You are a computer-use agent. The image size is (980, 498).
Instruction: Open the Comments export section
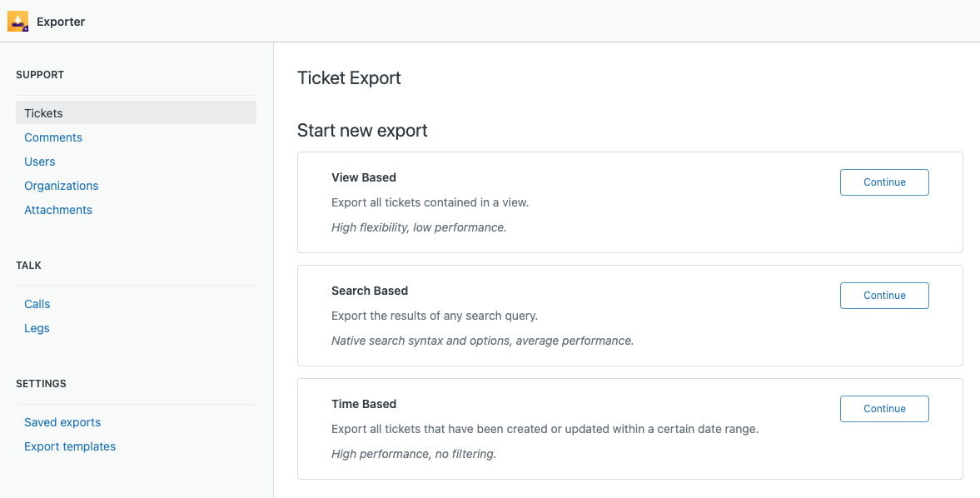pyautogui.click(x=53, y=137)
